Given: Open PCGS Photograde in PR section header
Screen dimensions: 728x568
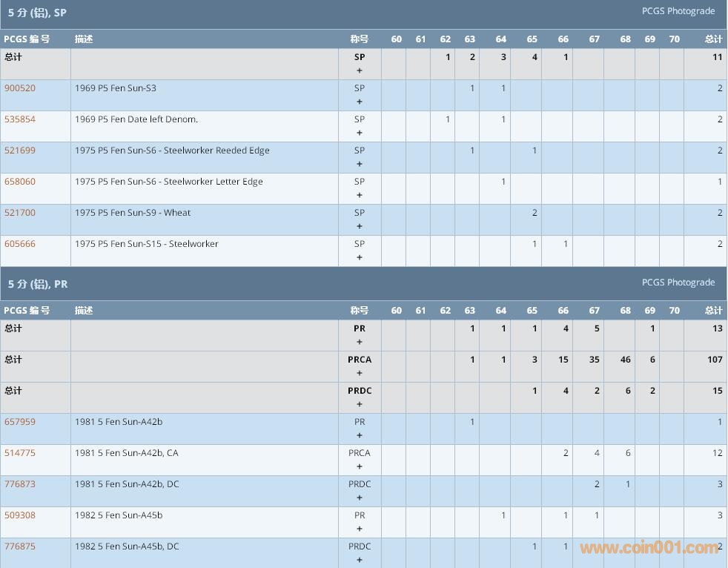Looking at the screenshot, I should [x=678, y=283].
